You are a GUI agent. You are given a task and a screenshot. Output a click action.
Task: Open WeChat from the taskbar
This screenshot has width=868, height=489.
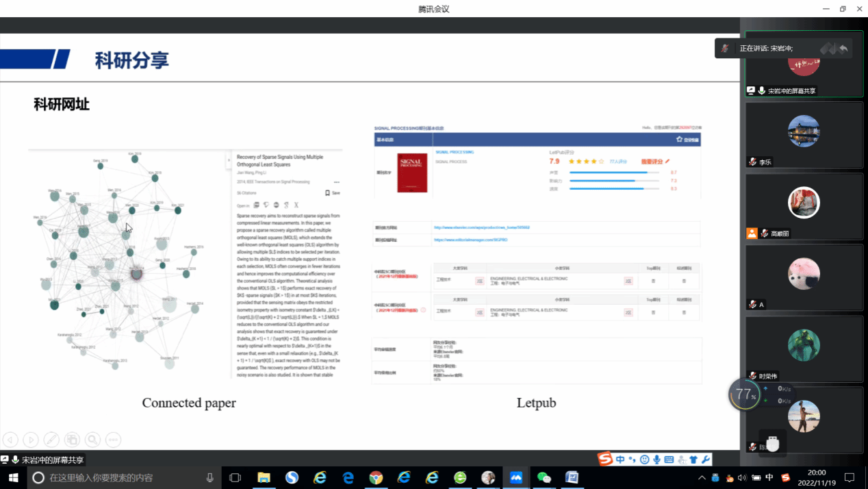click(x=544, y=477)
